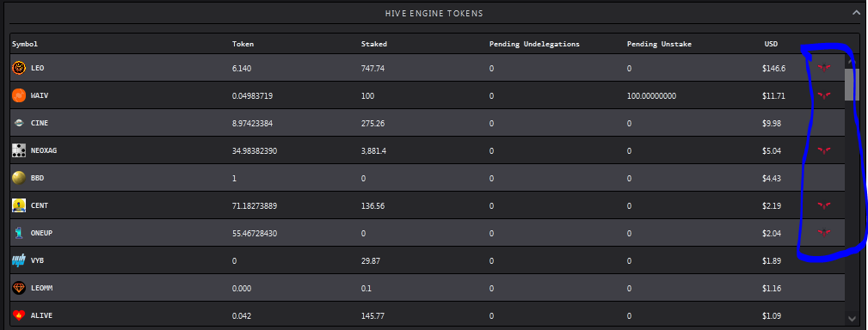Click the NEOXAG dice logo
The image size is (868, 330).
click(x=19, y=150)
